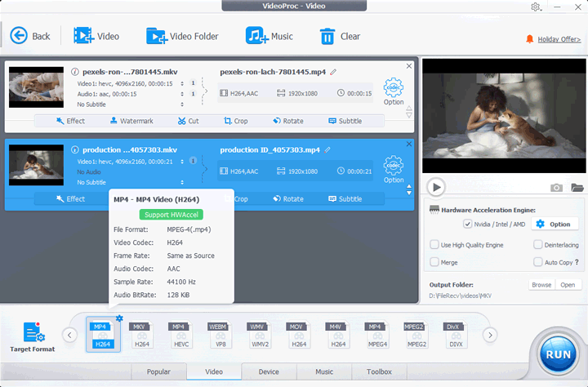Expand the Audio1 track selector of pexels-ron
588x387 pixels.
click(182, 94)
